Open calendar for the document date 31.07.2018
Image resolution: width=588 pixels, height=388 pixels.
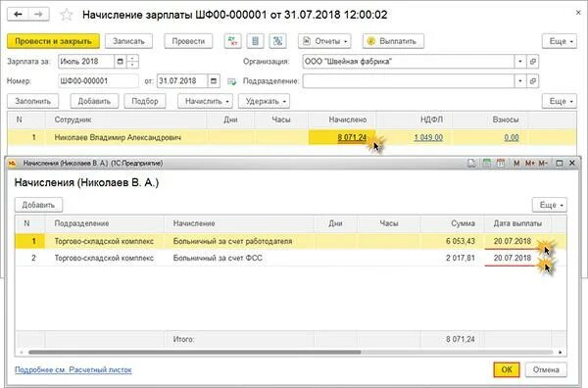click(214, 81)
